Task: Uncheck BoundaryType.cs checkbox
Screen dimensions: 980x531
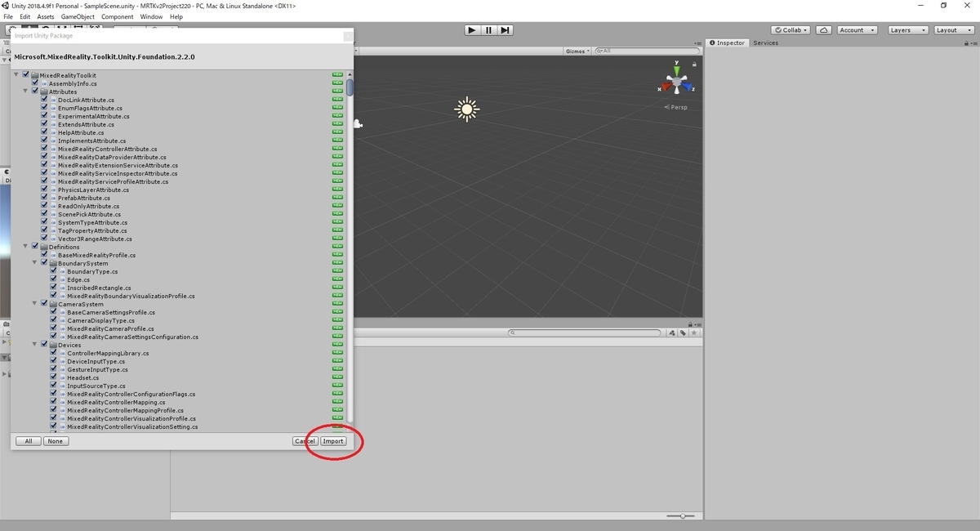Action: point(54,271)
